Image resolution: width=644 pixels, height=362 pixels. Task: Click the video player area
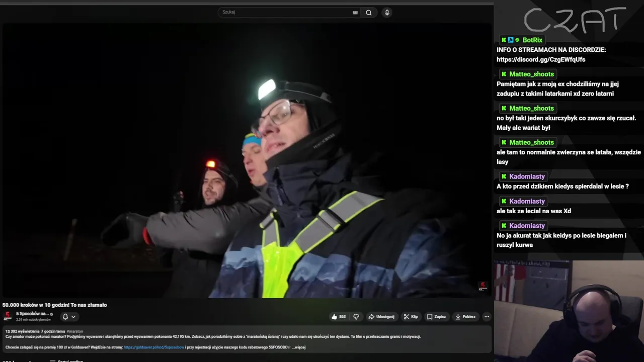(247, 161)
